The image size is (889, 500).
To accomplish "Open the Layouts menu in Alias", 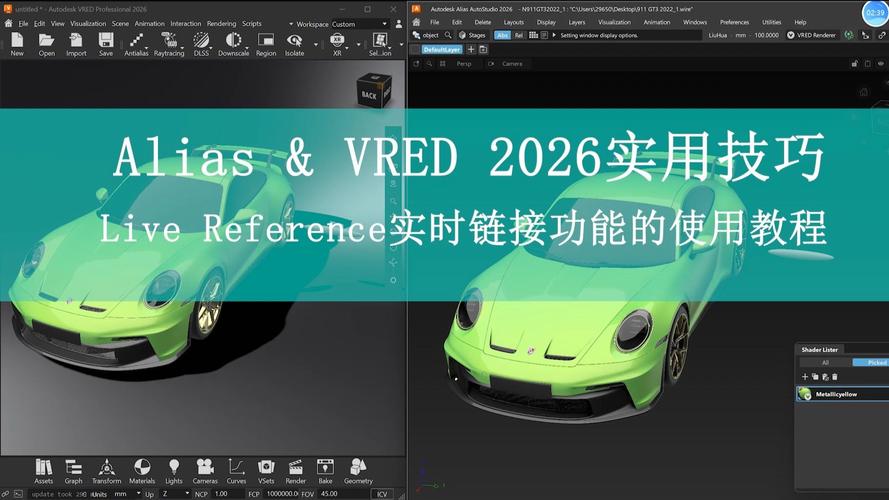I will coord(514,22).
